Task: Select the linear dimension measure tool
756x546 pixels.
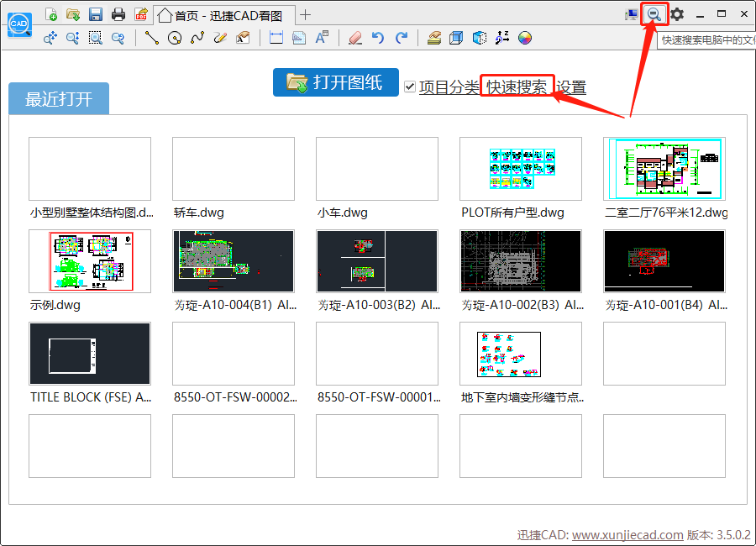Action: pos(276,38)
